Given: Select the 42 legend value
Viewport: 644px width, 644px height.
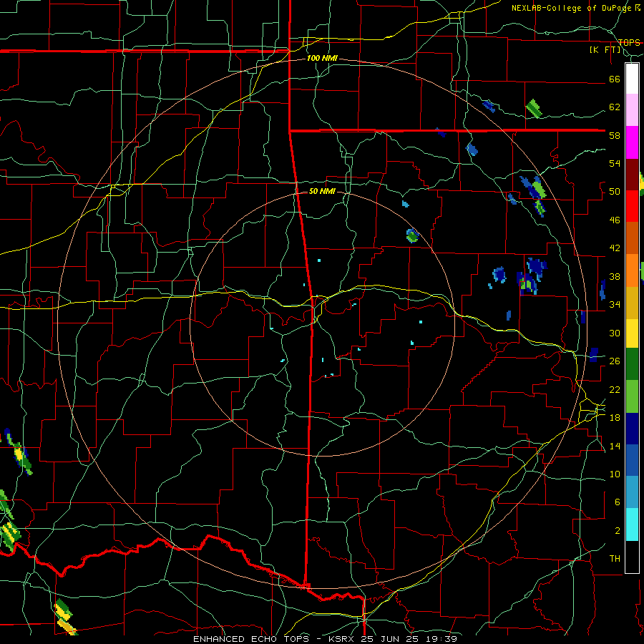Looking at the screenshot, I should coord(615,248).
